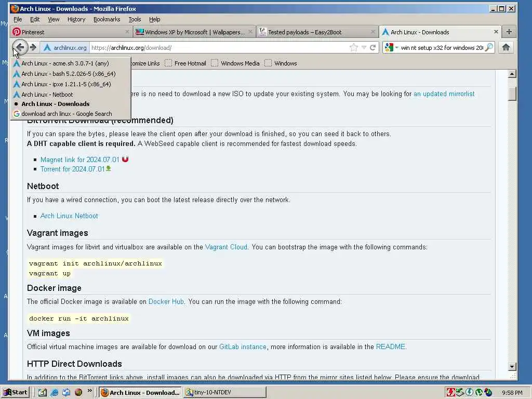This screenshot has width=532, height=399.
Task: Switch to tiny-10-NTDEV taskbar window
Action: pyautogui.click(x=224, y=392)
